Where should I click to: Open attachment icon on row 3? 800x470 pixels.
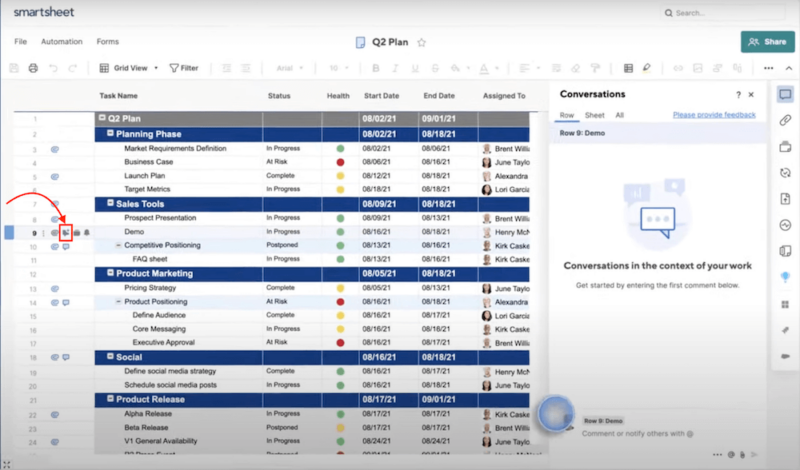55,150
